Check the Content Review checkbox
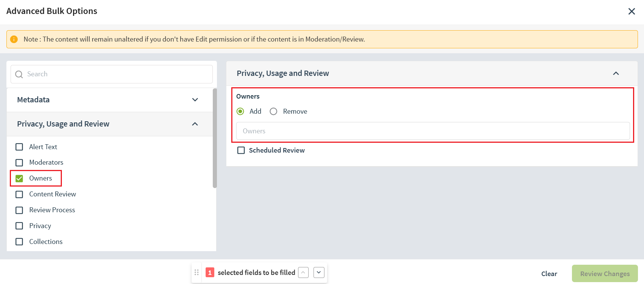The width and height of the screenshot is (644, 284). (19, 194)
